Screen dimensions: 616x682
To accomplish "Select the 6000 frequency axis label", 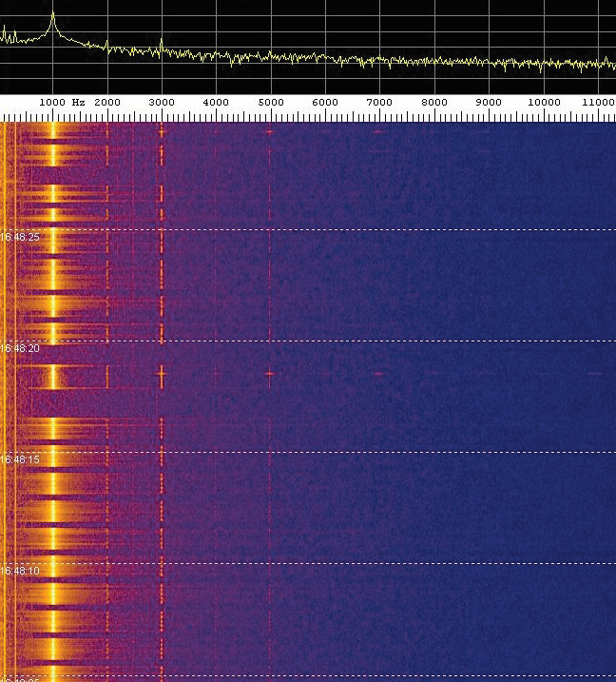I will [325, 102].
